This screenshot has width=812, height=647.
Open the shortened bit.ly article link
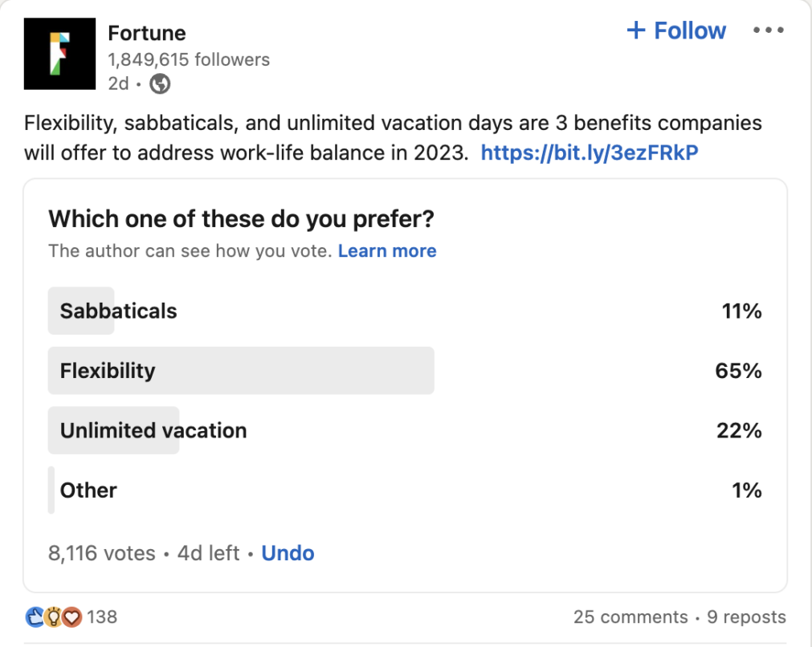pos(591,153)
